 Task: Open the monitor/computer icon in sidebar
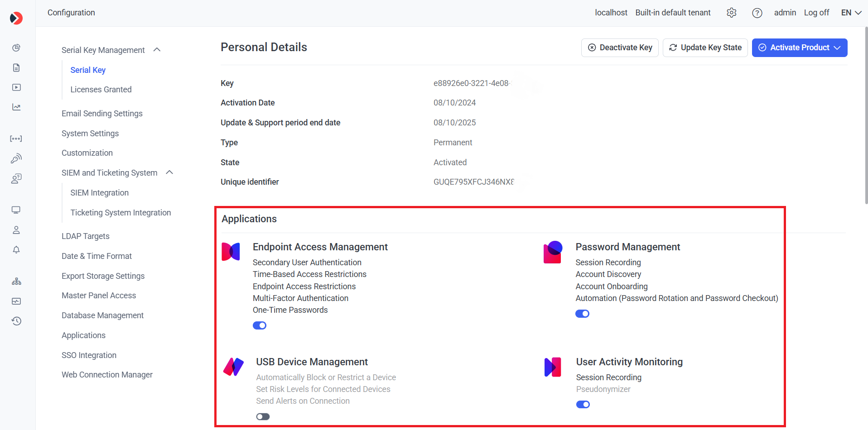pos(16,210)
